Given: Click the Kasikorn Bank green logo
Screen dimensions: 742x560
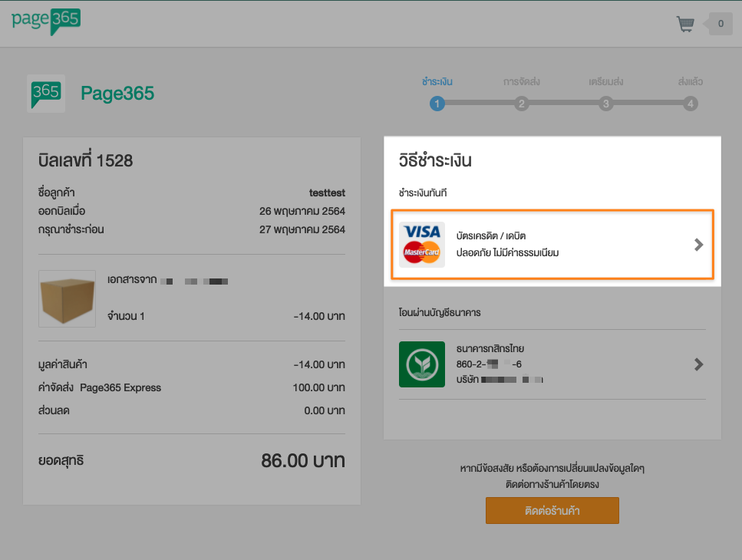Looking at the screenshot, I should pyautogui.click(x=422, y=364).
